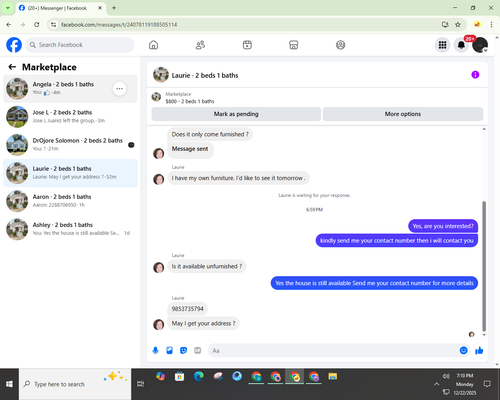Go back from Marketplace chats list
Image resolution: width=500 pixels, height=400 pixels.
pos(12,67)
